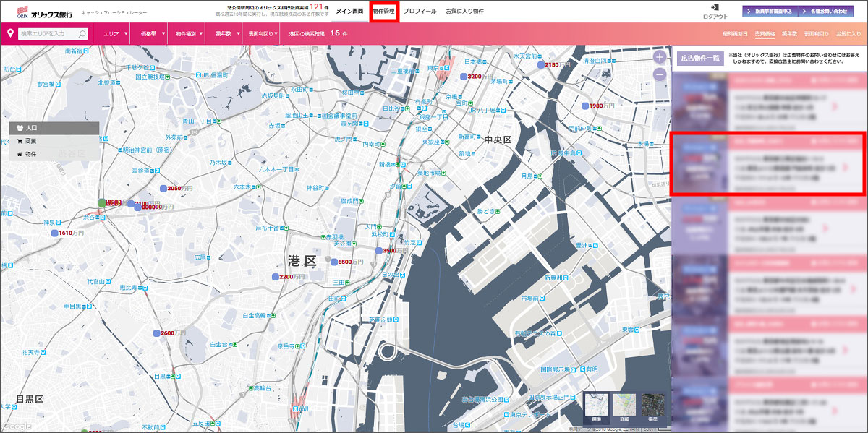This screenshot has height=433, width=868.
Task: Open the 築年数 filter dropdown
Action: [225, 33]
